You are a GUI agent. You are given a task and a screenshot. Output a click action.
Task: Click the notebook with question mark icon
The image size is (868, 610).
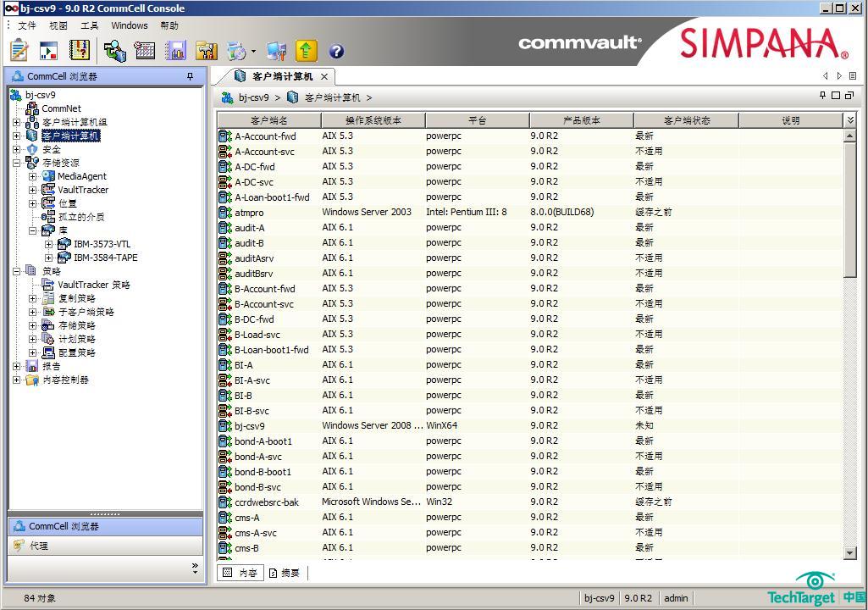coord(80,51)
